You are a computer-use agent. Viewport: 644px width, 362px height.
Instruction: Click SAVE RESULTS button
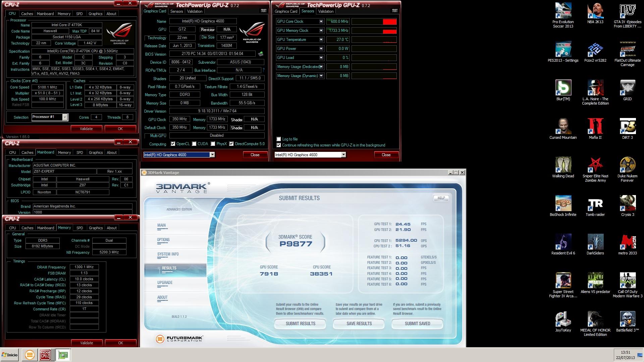(x=359, y=323)
